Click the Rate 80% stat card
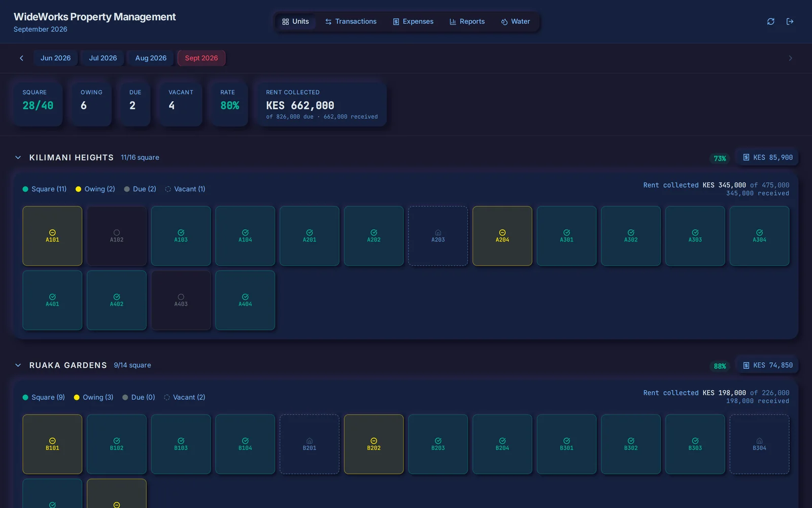The height and width of the screenshot is (508, 812). (229, 104)
